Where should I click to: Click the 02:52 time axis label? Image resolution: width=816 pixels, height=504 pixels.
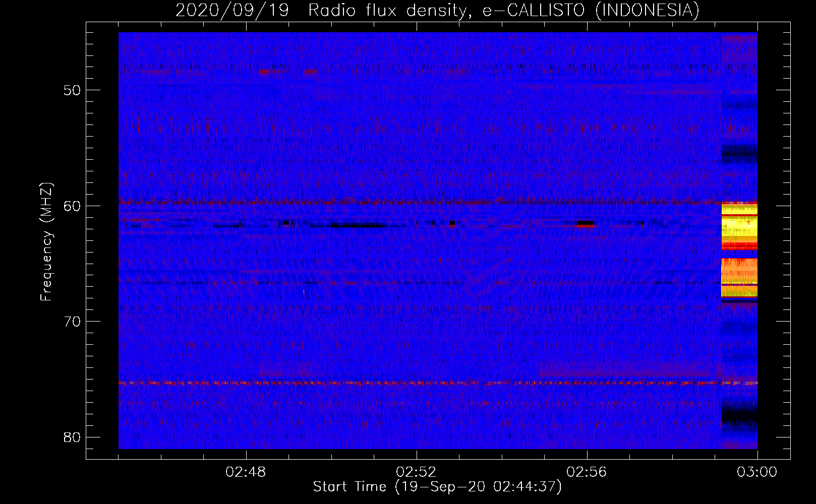417,472
